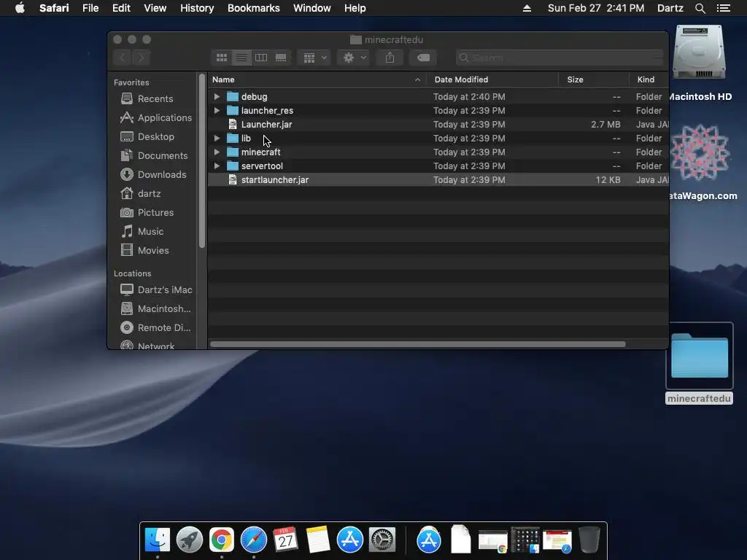This screenshot has height=560, width=747.
Task: Open Documents in sidebar
Action: (155, 156)
